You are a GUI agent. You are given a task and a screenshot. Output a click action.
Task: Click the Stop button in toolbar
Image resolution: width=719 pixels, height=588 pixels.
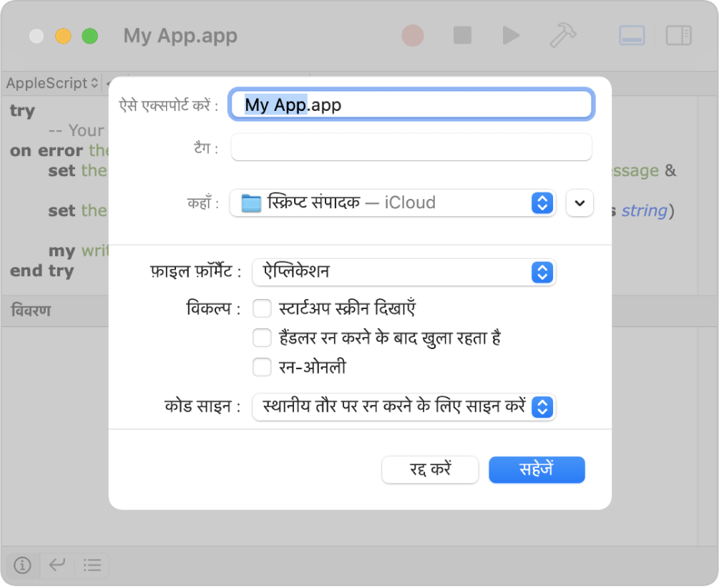(x=462, y=35)
